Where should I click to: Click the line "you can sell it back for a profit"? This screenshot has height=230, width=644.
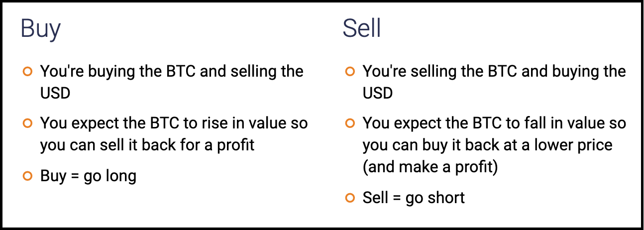147,145
